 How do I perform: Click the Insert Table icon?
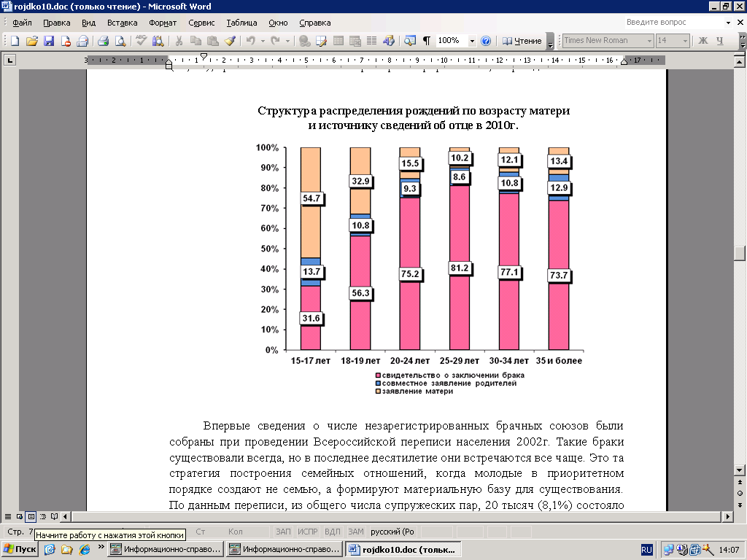[338, 41]
